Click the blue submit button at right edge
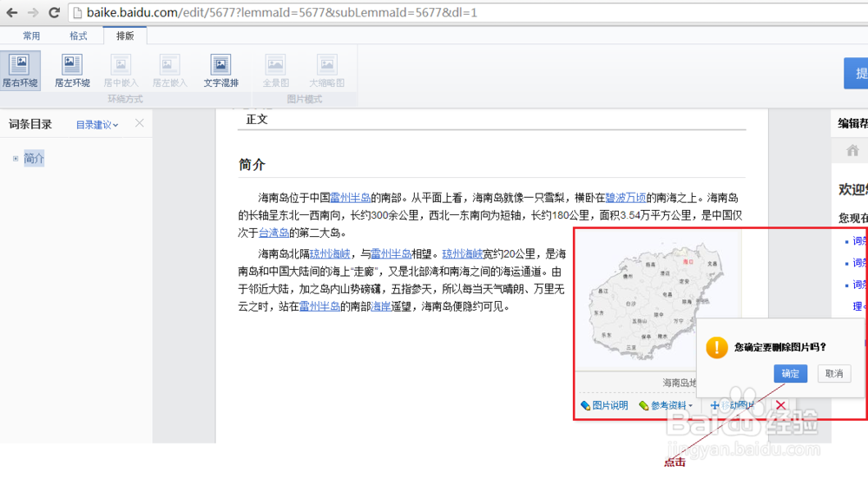 point(856,73)
